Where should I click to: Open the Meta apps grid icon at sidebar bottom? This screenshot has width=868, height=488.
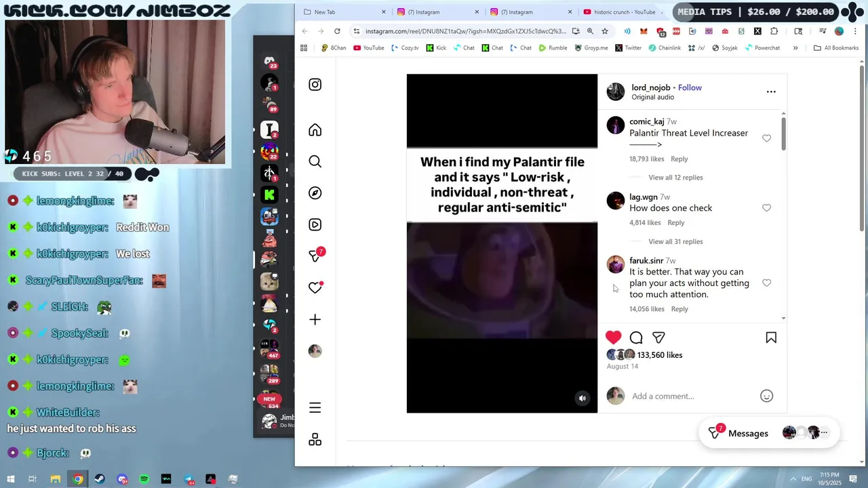coord(315,440)
